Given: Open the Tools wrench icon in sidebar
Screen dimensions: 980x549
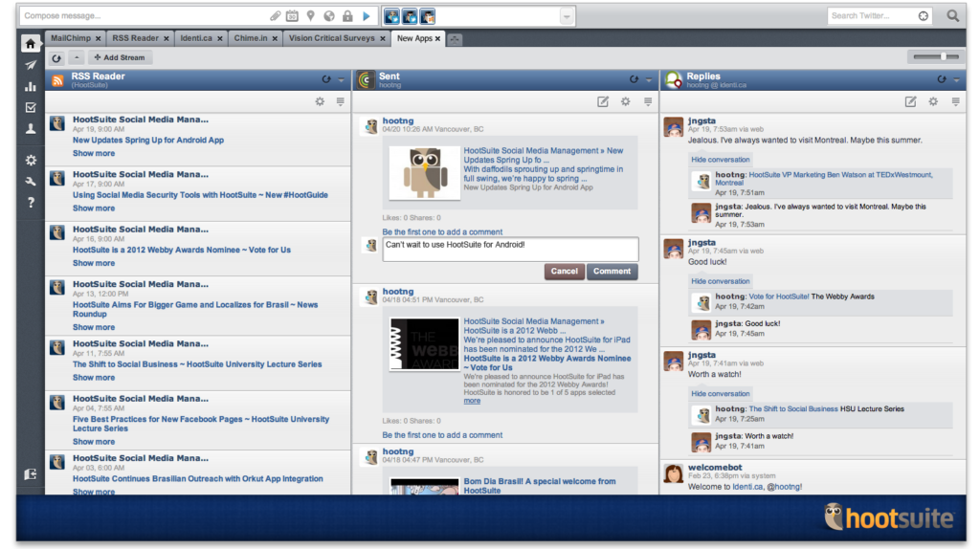Looking at the screenshot, I should click(30, 181).
